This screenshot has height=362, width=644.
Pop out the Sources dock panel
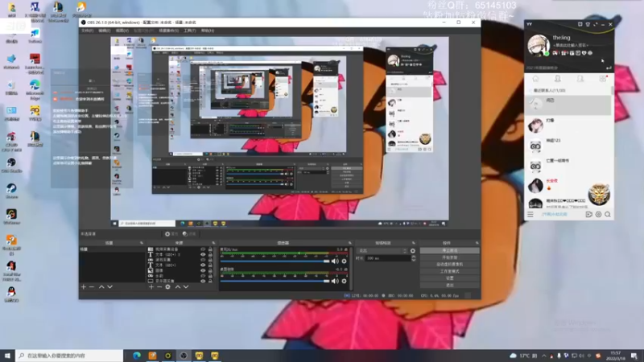[213, 243]
